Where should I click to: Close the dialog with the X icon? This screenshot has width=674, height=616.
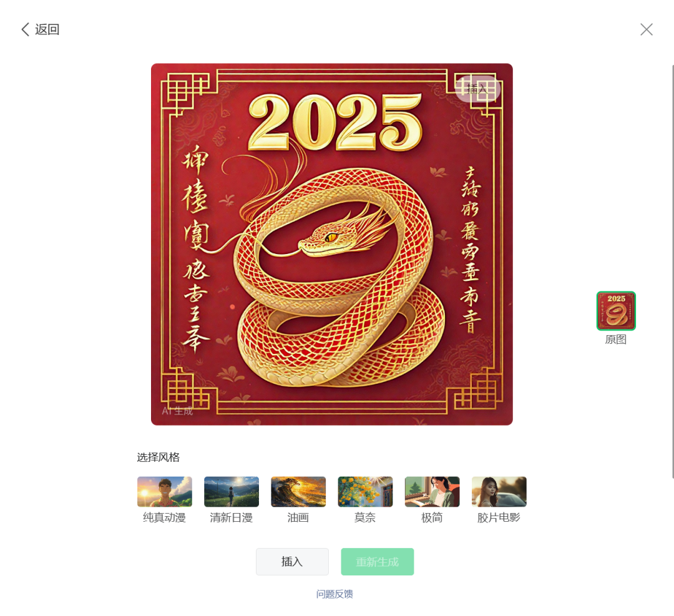(x=646, y=30)
